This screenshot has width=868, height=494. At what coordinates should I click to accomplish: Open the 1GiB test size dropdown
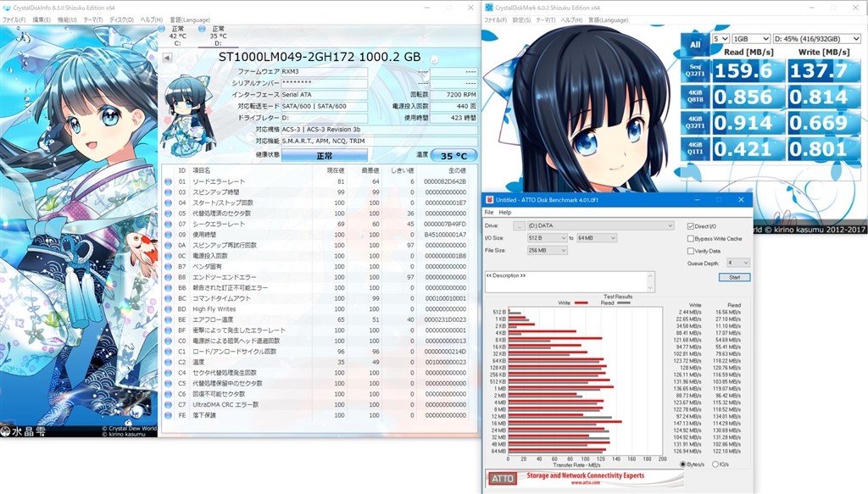click(x=751, y=39)
